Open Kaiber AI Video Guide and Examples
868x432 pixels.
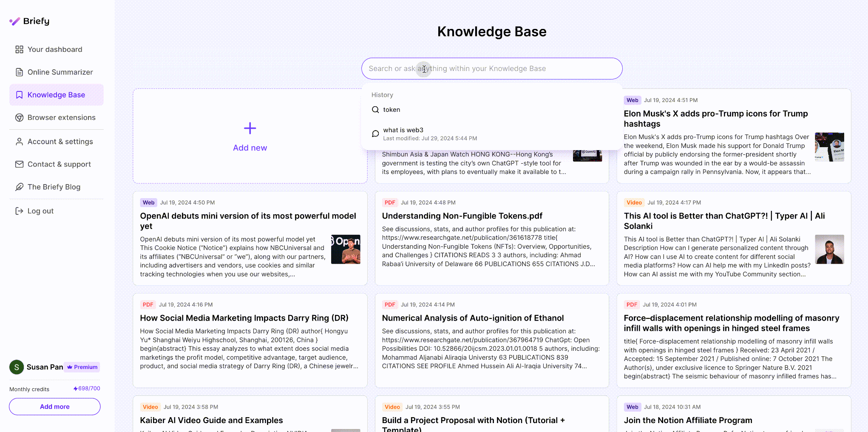[x=212, y=420]
